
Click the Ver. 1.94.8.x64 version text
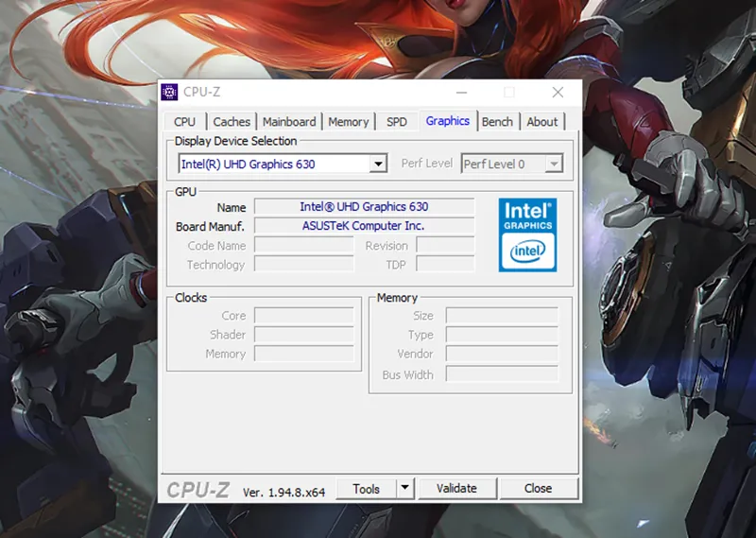[284, 493]
